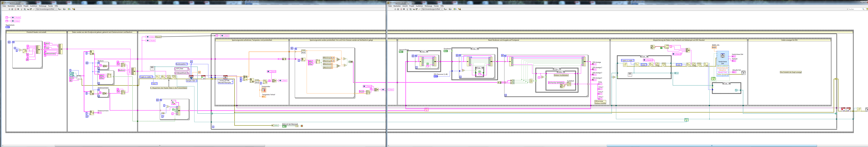Click Clean Up Diagram broom in left window
The width and height of the screenshot is (868, 147).
coord(74,9)
